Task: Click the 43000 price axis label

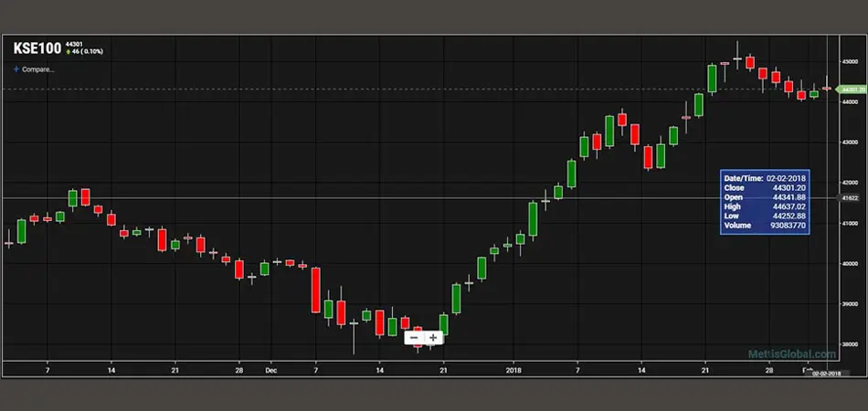Action: tap(850, 142)
